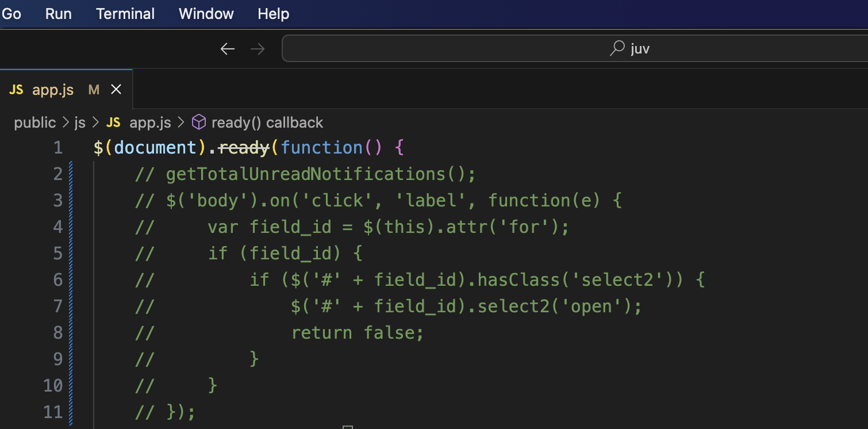The width and height of the screenshot is (868, 429).
Task: Click the navigate back arrow
Action: click(227, 48)
